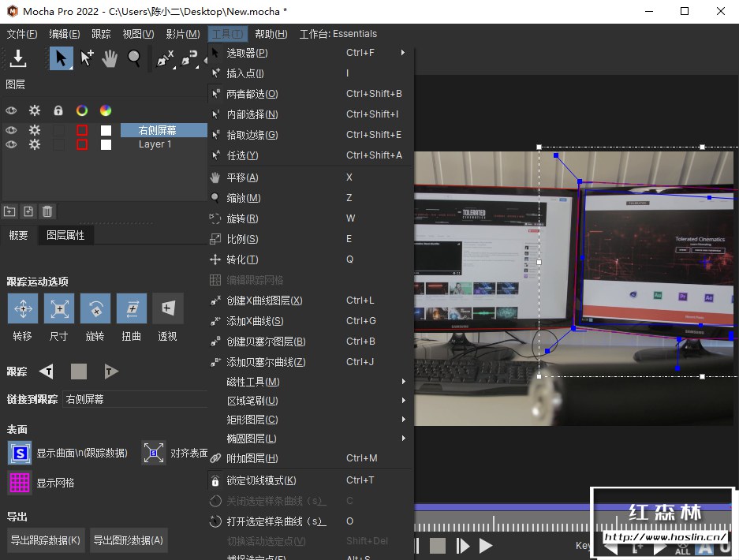Select the X-spline pen tool in toolbar
Image resolution: width=739 pixels, height=560 pixels.
(x=165, y=59)
